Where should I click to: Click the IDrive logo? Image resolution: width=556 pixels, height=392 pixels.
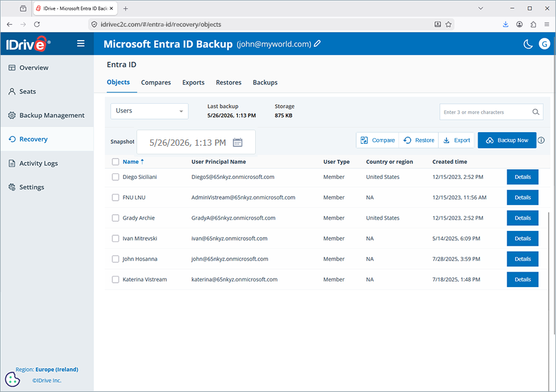(x=28, y=44)
